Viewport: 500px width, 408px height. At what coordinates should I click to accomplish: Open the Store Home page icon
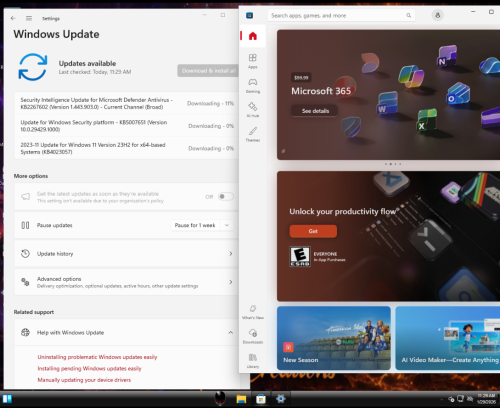click(x=253, y=36)
